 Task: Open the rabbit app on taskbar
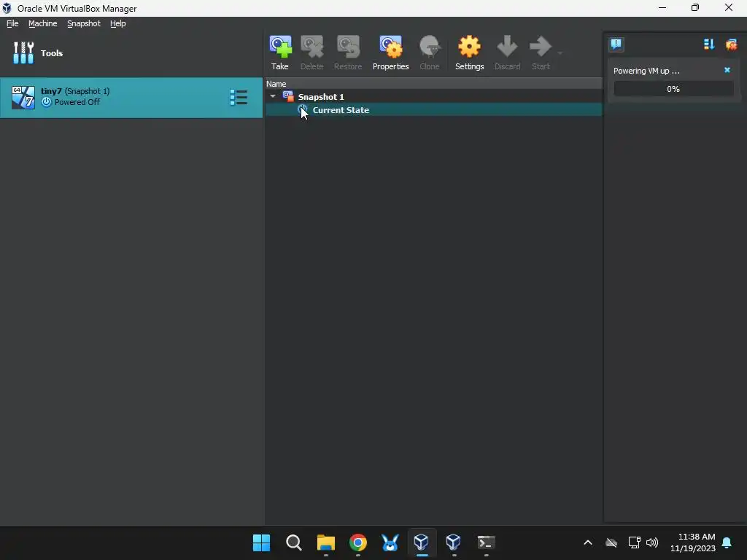tap(390, 542)
